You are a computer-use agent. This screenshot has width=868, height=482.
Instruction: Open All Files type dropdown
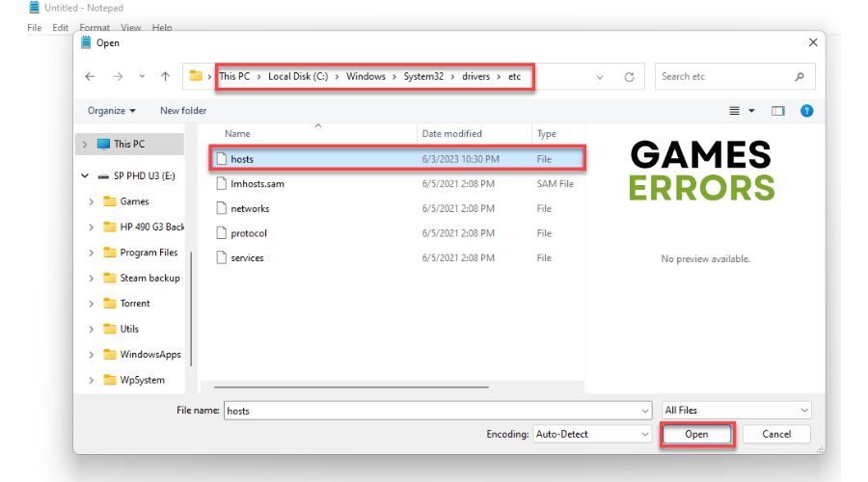(736, 410)
